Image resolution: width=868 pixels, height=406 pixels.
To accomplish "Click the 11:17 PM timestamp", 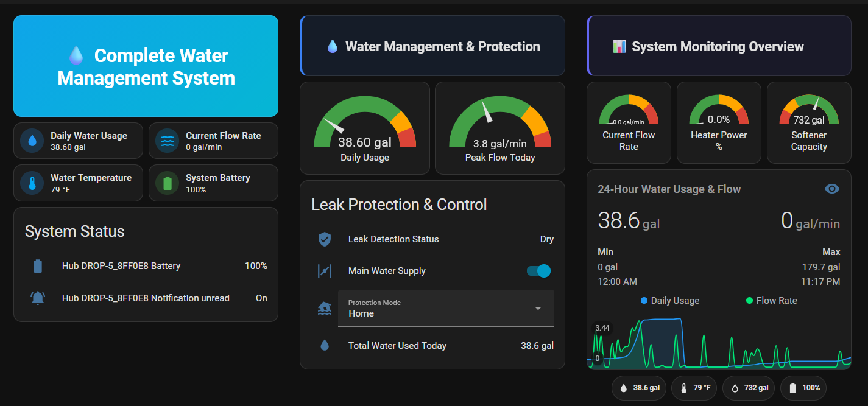I will pyautogui.click(x=821, y=282).
